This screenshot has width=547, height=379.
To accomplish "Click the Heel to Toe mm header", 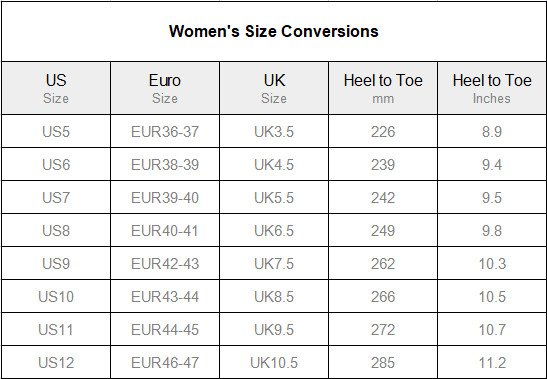I will (383, 88).
